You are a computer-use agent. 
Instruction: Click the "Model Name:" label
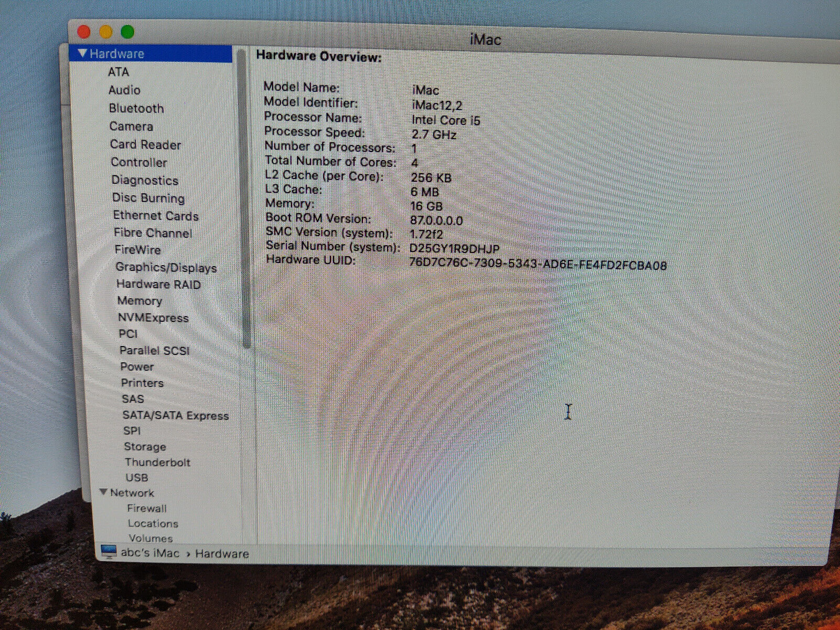pos(302,87)
